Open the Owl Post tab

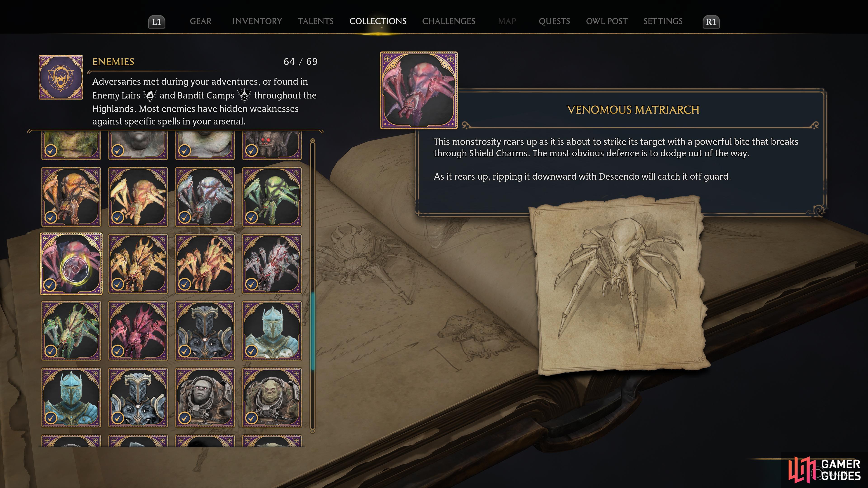tap(606, 21)
